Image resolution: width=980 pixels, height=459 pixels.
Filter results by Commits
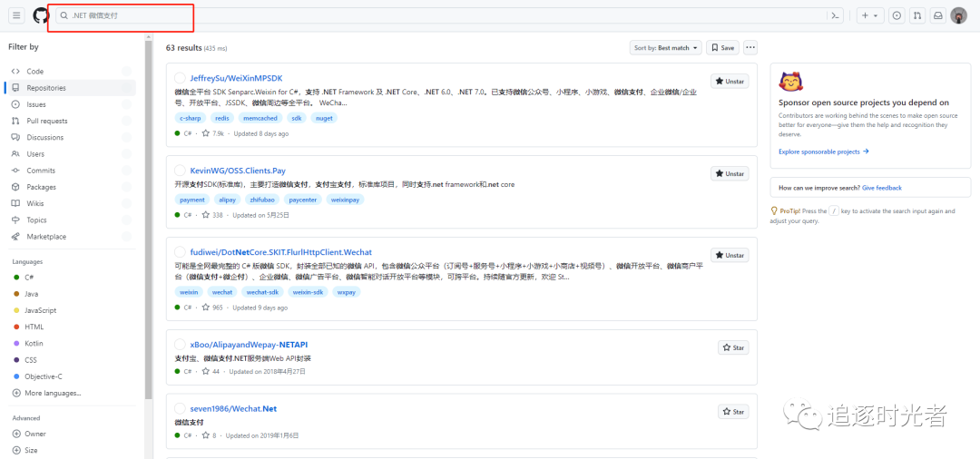tap(70, 171)
